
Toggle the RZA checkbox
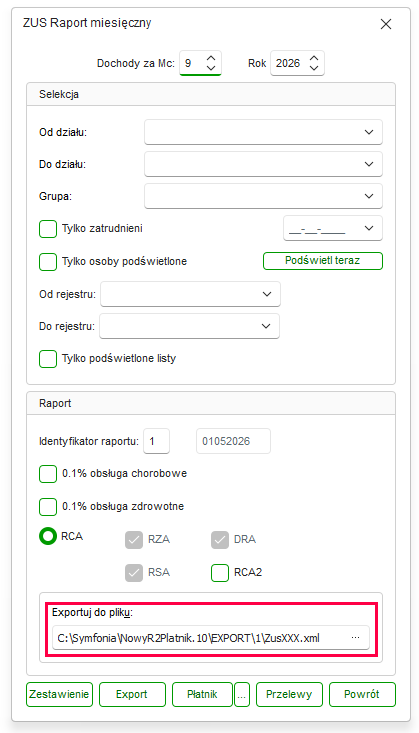tap(134, 539)
